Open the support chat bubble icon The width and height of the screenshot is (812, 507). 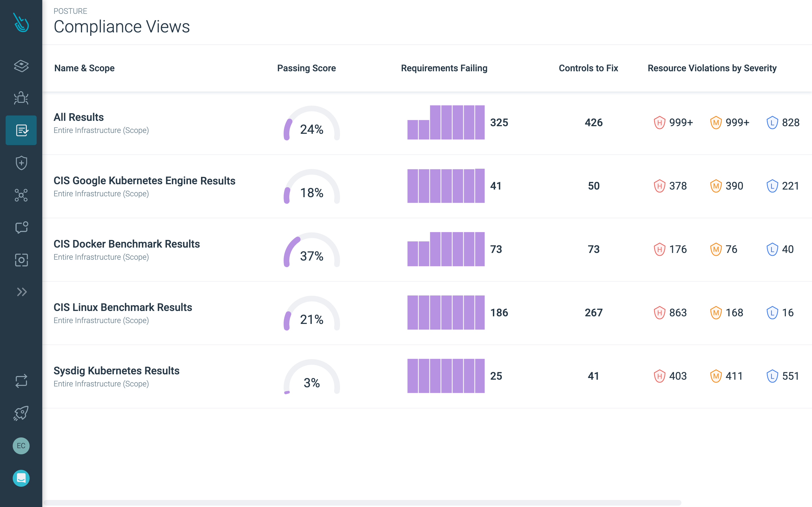tap(21, 478)
